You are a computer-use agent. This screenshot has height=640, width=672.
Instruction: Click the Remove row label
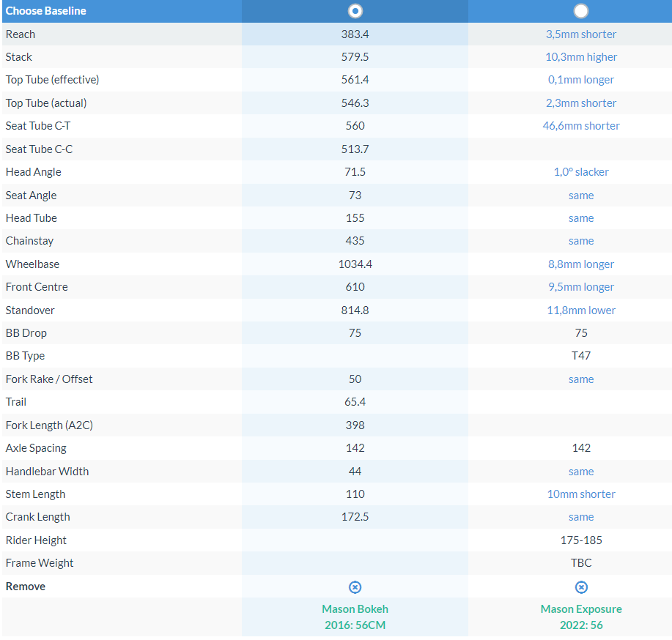point(26,587)
